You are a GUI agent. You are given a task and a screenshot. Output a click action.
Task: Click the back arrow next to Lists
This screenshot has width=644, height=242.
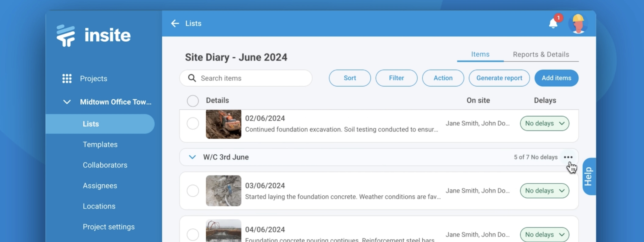pos(175,23)
